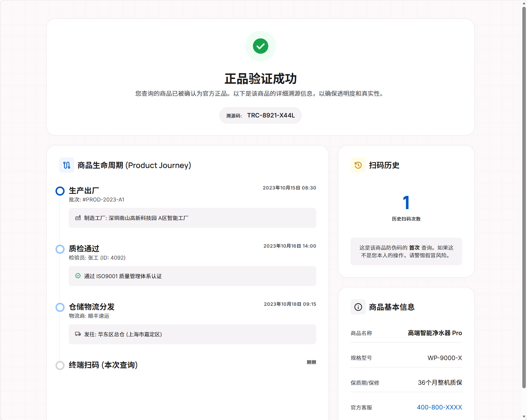Click the 溯源码 label
Image resolution: width=527 pixels, height=420 pixels.
coord(234,116)
